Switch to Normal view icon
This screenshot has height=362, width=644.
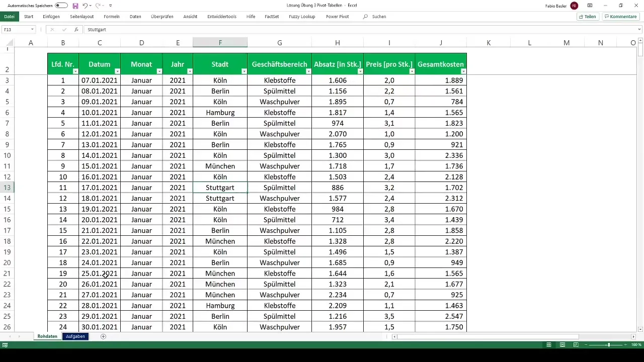coord(549,345)
